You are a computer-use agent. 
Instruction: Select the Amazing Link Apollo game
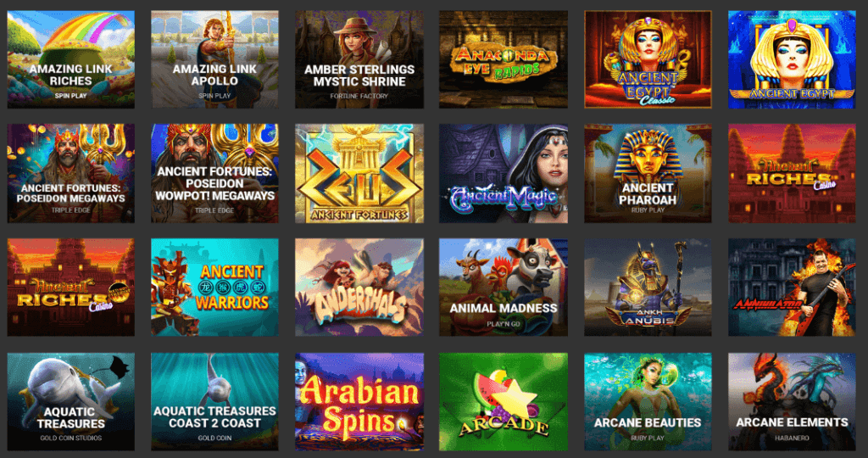[x=214, y=59]
